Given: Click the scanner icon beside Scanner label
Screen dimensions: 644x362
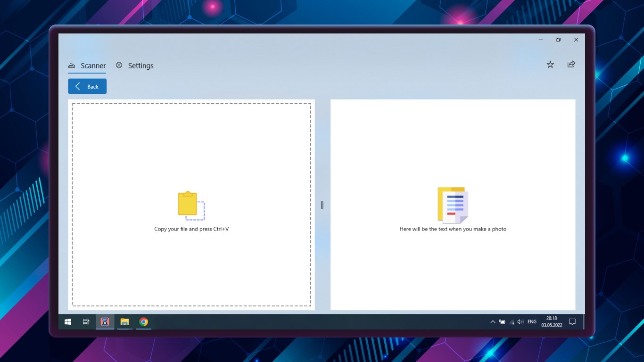Looking at the screenshot, I should pos(72,66).
